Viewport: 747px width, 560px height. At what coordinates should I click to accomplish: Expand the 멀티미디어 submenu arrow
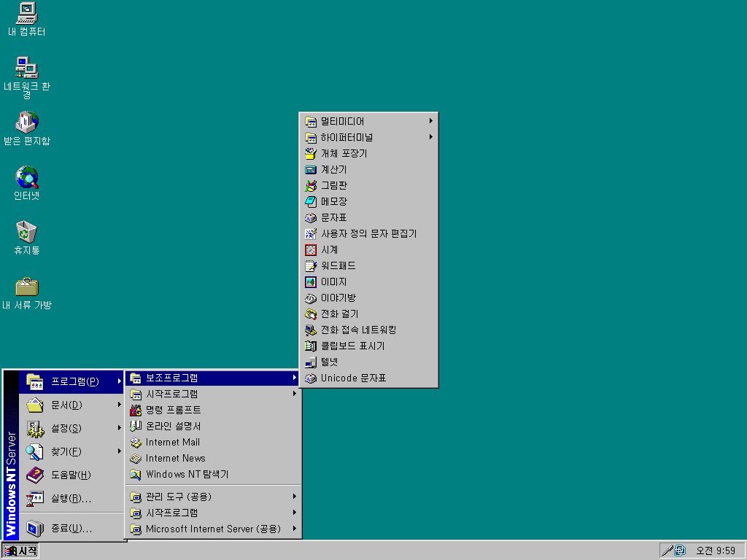pos(430,121)
